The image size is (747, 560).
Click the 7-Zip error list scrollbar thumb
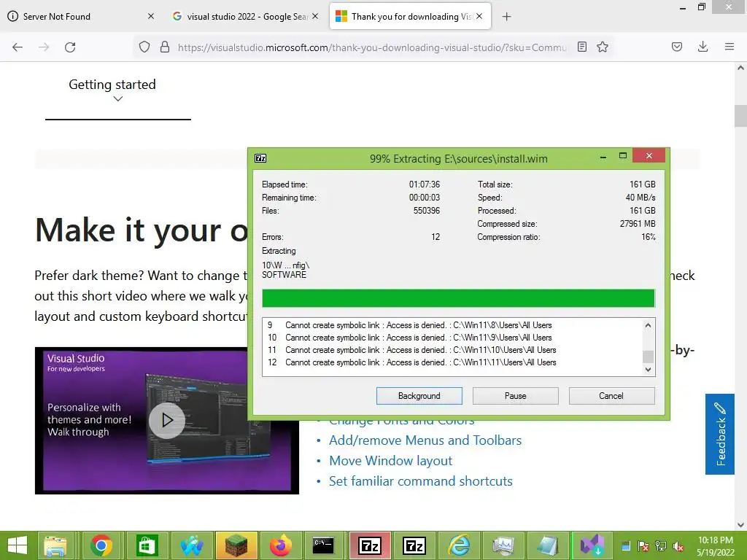click(x=648, y=357)
